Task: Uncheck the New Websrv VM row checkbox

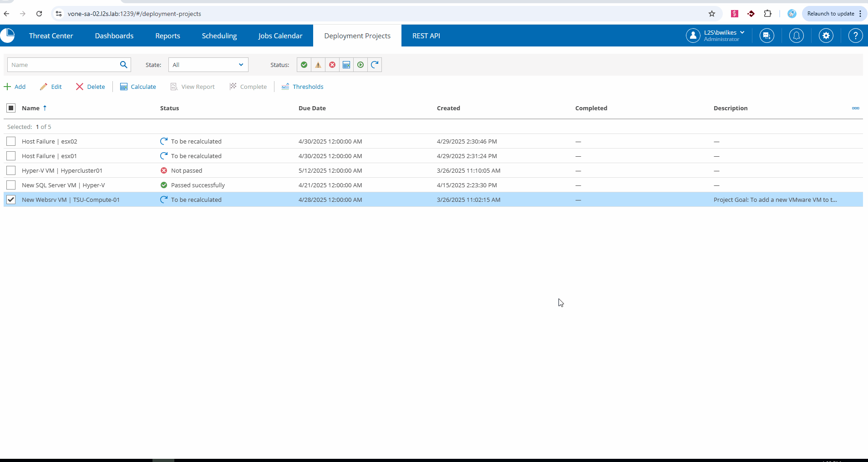Action: pos(11,200)
